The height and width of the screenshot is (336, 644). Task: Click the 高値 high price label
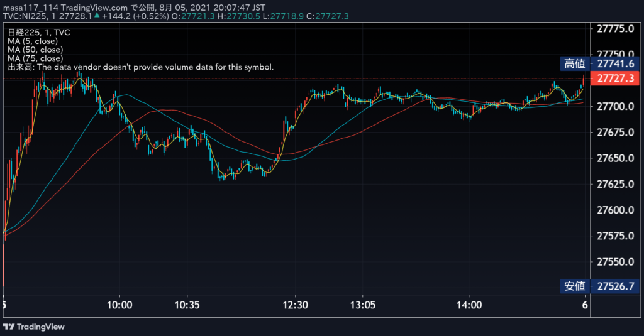[575, 63]
